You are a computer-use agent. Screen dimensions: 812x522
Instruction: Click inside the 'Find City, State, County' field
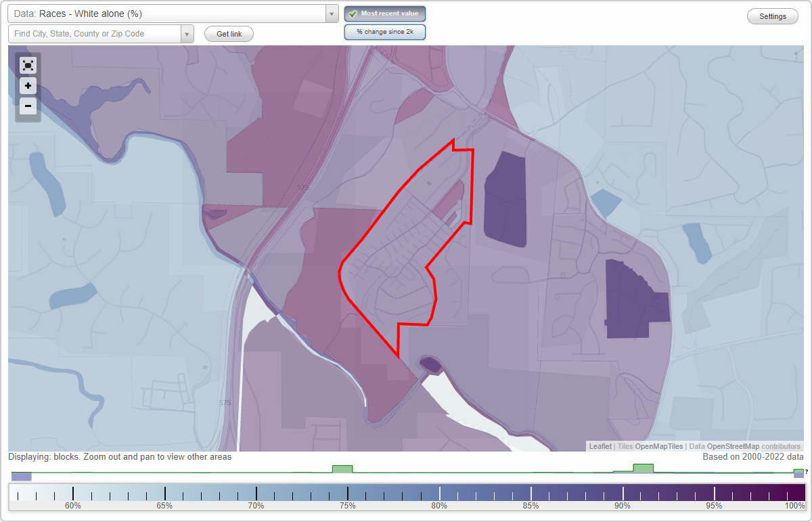95,33
